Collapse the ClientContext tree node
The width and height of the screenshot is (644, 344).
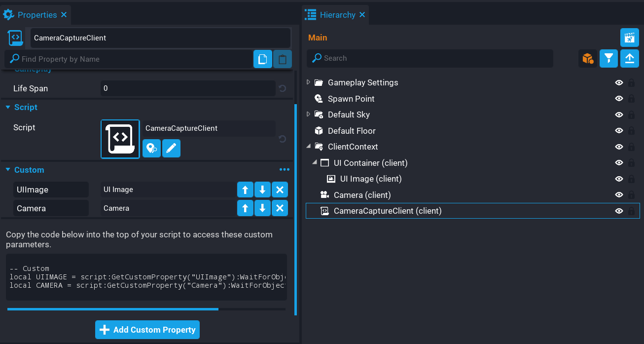pyautogui.click(x=309, y=147)
